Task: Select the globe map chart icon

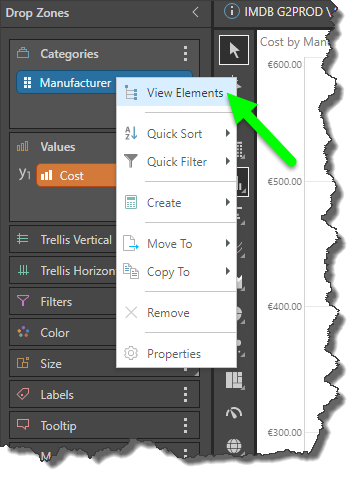Action: (x=234, y=446)
